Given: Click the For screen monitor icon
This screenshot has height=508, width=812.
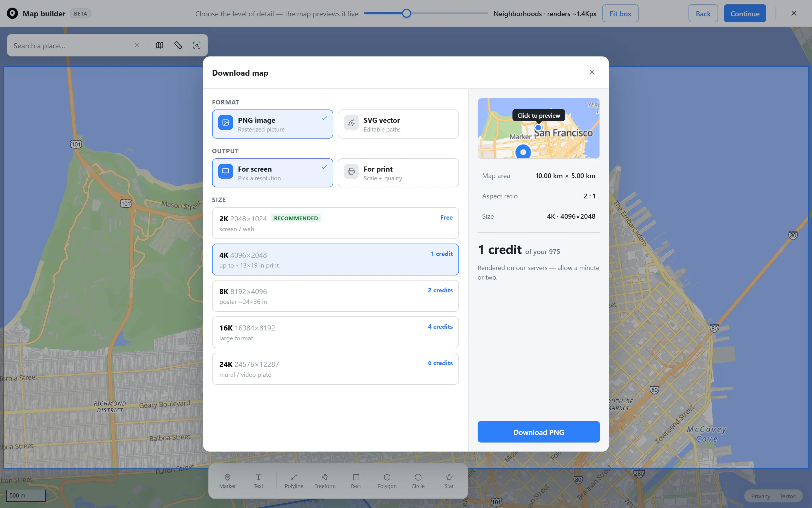Looking at the screenshot, I should [226, 171].
